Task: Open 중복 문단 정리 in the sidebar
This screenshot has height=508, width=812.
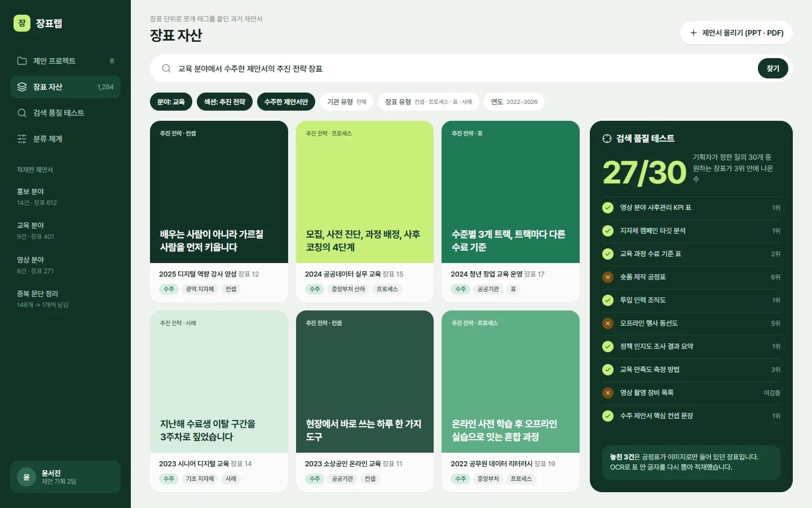Action: tap(65, 299)
